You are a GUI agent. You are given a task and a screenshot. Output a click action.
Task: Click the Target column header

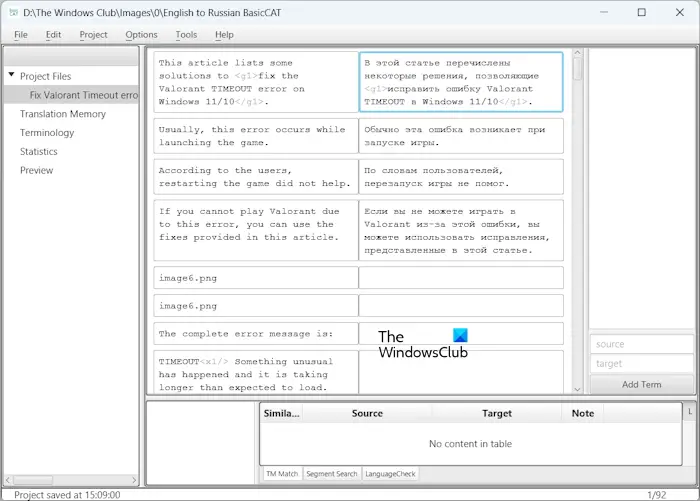pyautogui.click(x=496, y=413)
